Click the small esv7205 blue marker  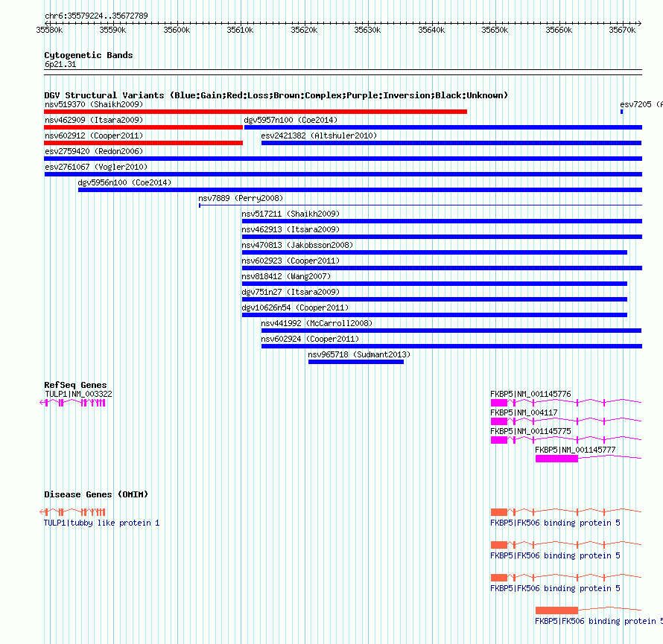[x=621, y=112]
